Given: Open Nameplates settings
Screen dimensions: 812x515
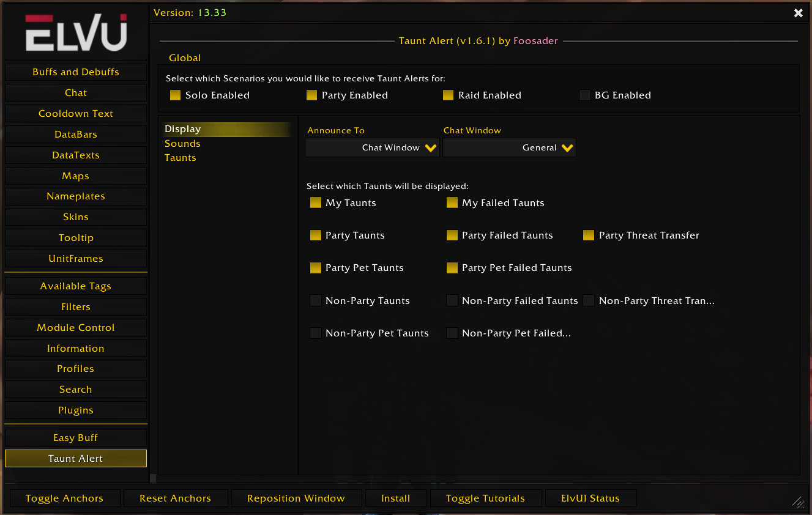Looking at the screenshot, I should coord(76,196).
